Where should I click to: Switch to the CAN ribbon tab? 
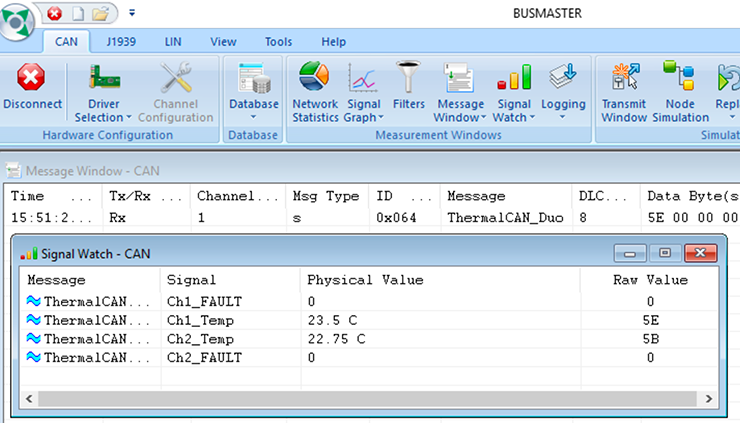[x=66, y=42]
